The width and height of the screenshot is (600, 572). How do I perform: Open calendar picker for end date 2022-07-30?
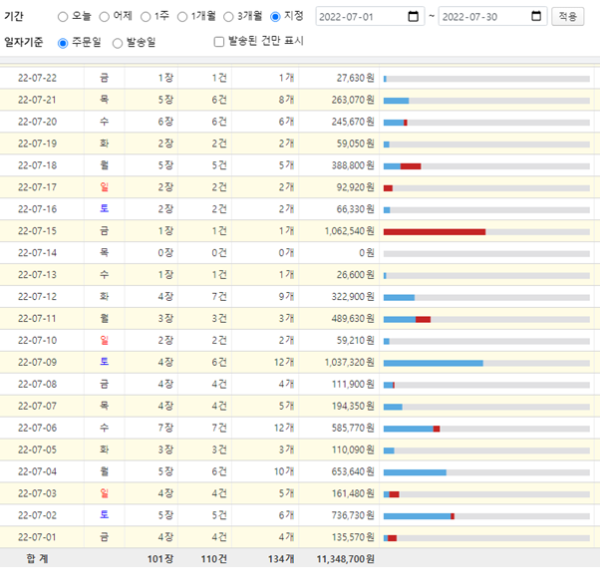536,16
